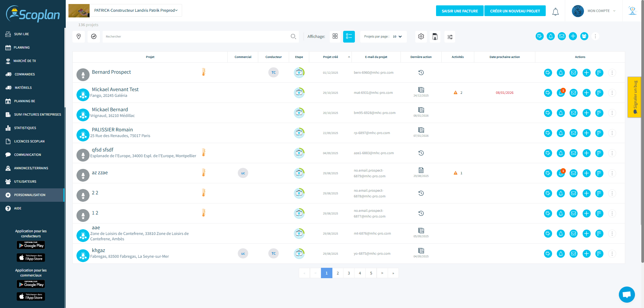
Task: Click Signaler un bug side tab
Action: [x=634, y=97]
